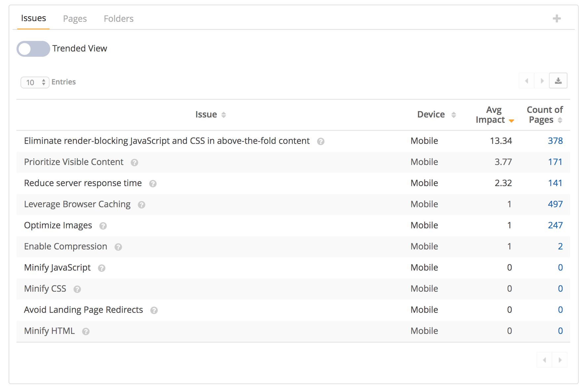
Task: Go to next page using top arrow
Action: click(x=542, y=81)
